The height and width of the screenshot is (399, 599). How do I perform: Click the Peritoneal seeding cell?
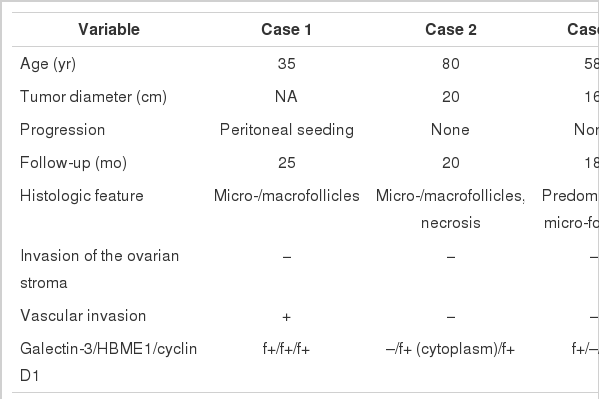tap(287, 130)
